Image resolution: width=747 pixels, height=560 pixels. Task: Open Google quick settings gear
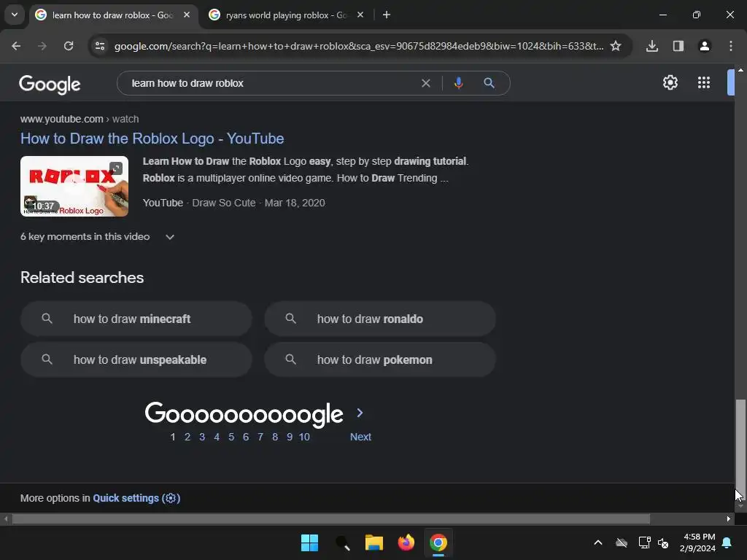[x=670, y=82]
